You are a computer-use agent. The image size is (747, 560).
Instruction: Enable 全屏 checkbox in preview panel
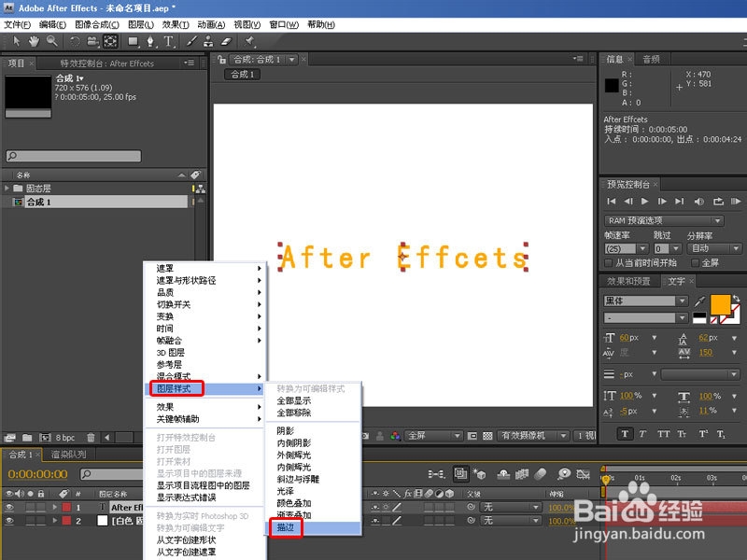pyautogui.click(x=695, y=263)
